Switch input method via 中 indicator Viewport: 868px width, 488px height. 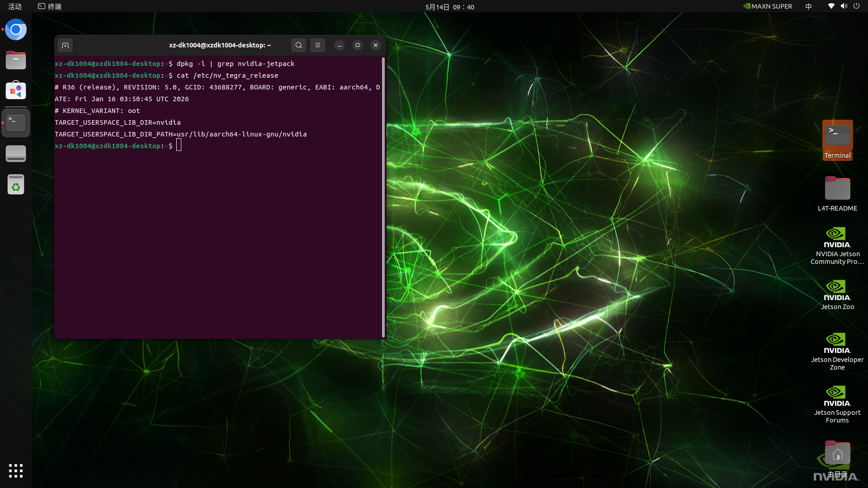(x=808, y=6)
